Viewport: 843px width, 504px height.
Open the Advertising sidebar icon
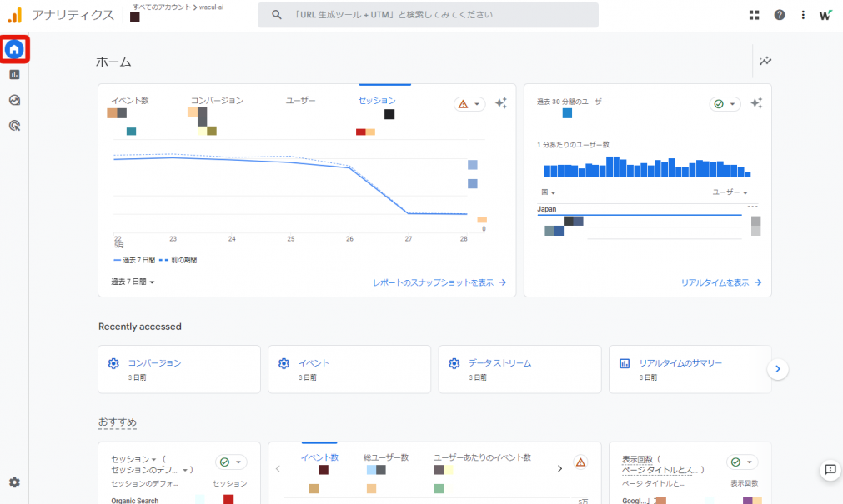click(x=14, y=126)
